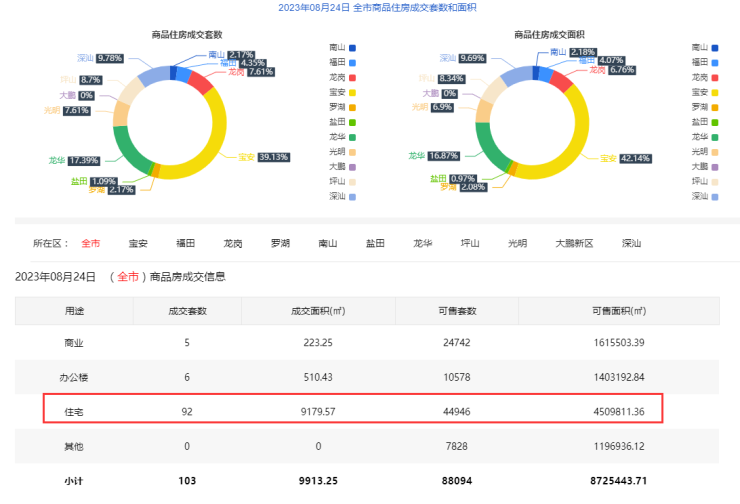Select the 南山 district tab
This screenshot has height=504, width=740.
pos(328,243)
